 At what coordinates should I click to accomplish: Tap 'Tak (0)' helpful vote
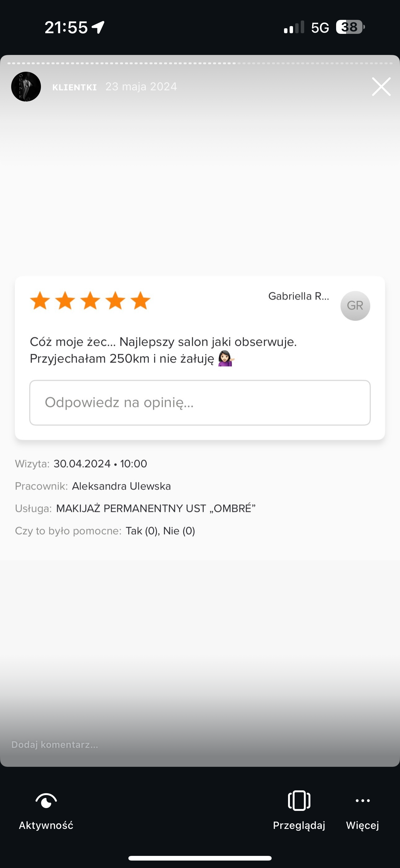[141, 531]
